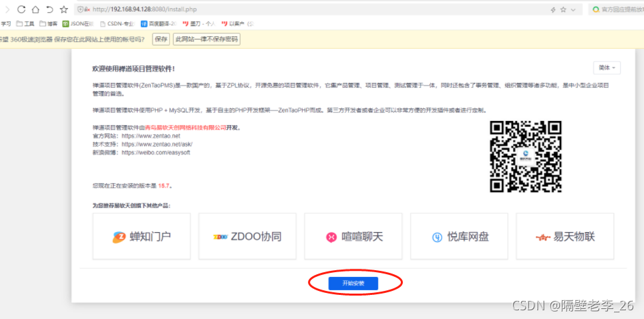Open the 工具 bookmarks folder
644x319 pixels.
click(25, 24)
